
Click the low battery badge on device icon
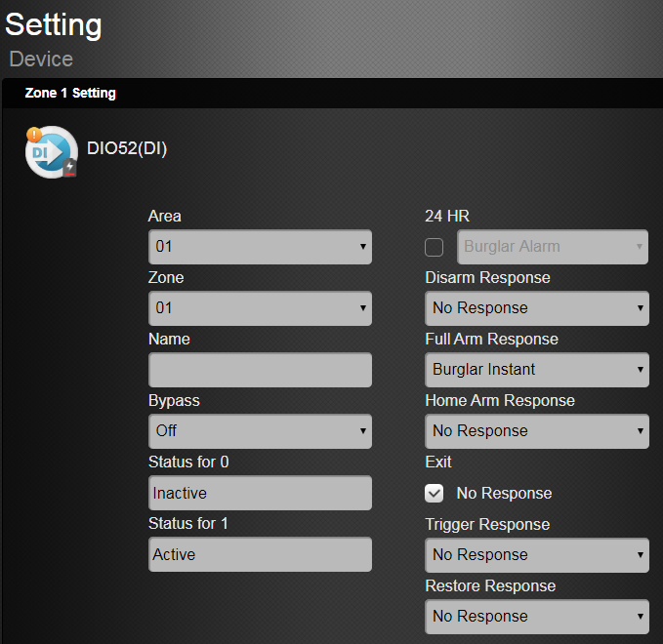pyautogui.click(x=69, y=168)
